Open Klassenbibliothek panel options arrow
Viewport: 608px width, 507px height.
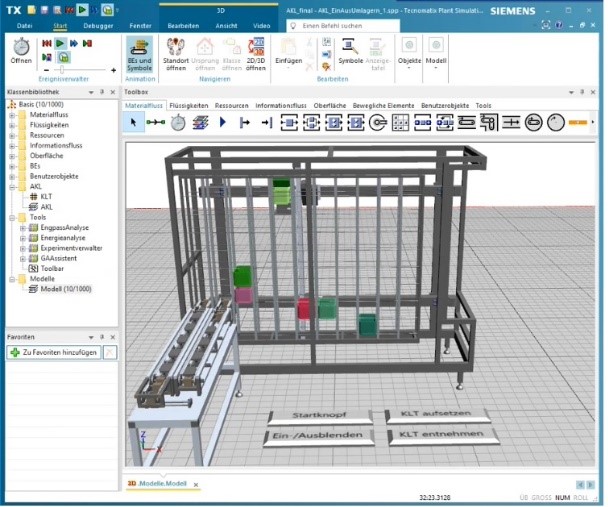pyautogui.click(x=91, y=92)
